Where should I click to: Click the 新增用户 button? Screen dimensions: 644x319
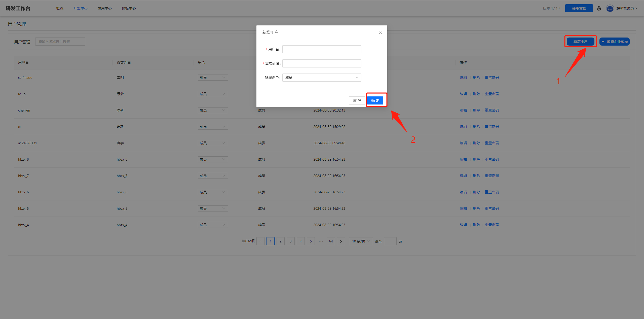(x=580, y=42)
